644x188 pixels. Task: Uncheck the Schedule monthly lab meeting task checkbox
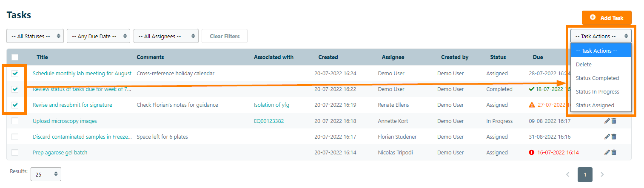[15, 74]
